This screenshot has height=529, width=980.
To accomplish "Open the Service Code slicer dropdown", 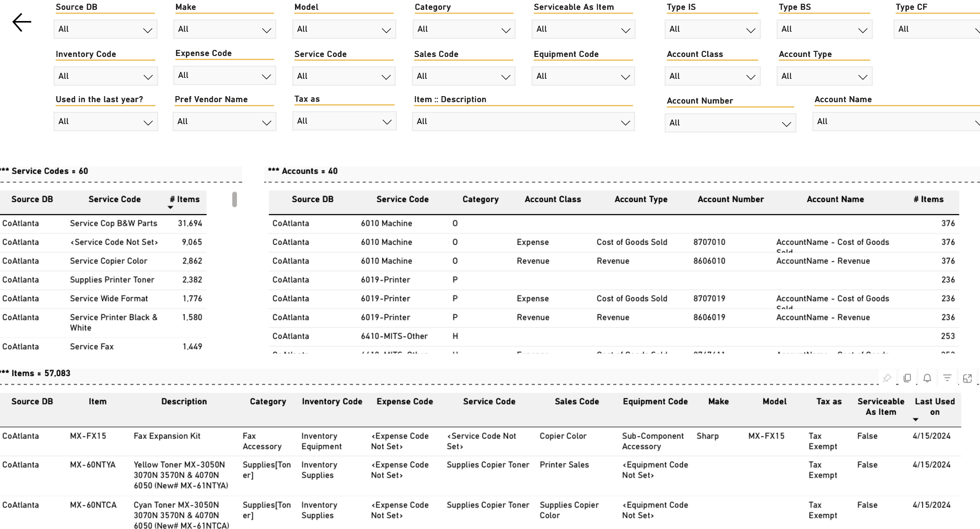I will click(x=344, y=76).
